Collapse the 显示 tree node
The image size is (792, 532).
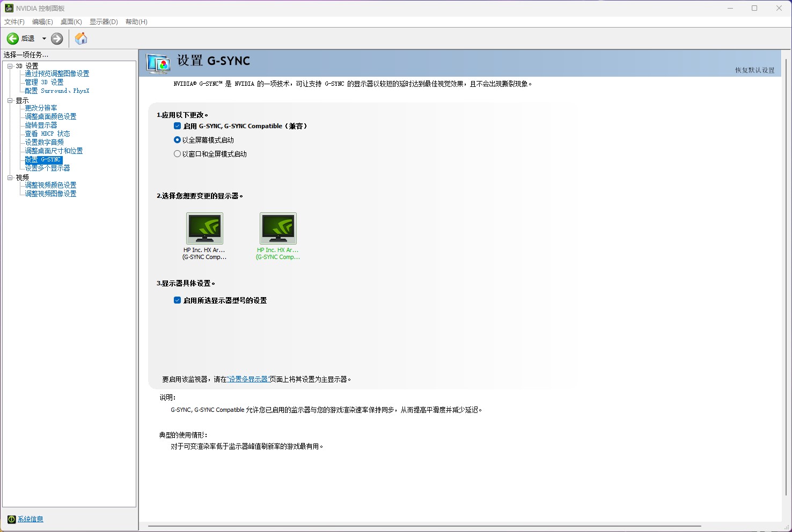[10, 100]
